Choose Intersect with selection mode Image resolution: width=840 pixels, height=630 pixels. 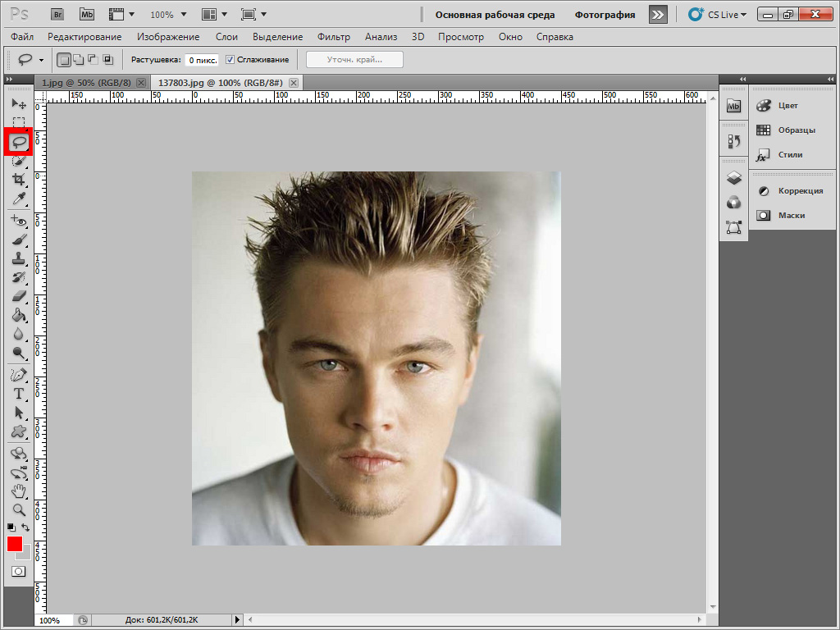[107, 59]
